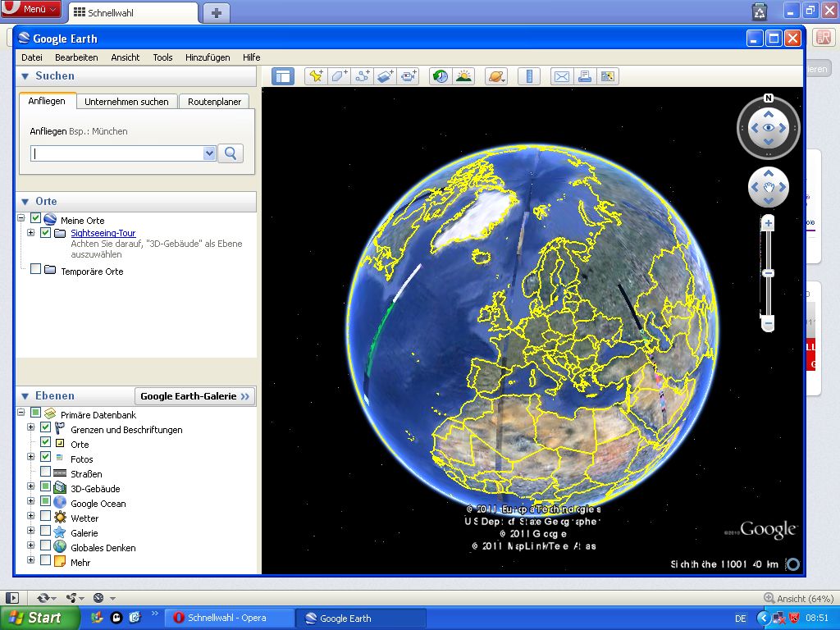Toggle the Sightseeing-Tour checkbox

[x=46, y=232]
